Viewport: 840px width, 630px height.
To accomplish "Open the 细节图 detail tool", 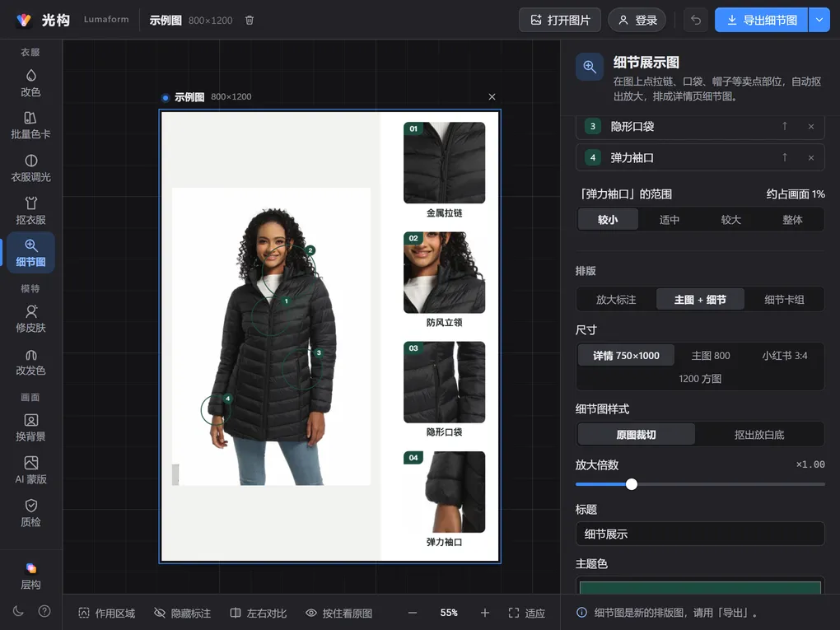I will (30, 253).
